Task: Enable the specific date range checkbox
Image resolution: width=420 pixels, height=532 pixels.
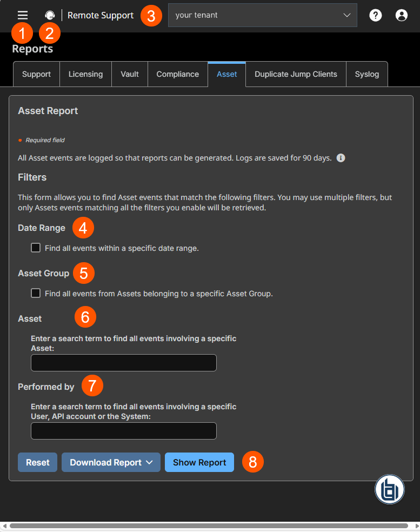Action: [36, 248]
